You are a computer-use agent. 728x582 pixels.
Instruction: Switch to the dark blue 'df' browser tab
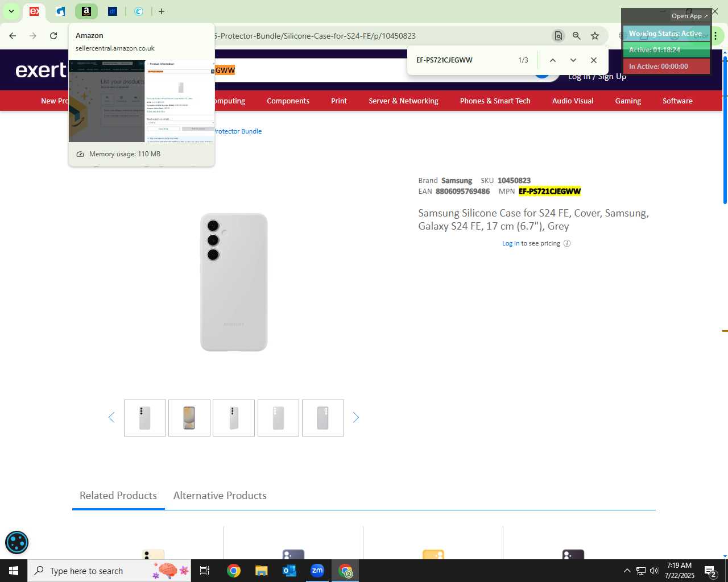(113, 11)
